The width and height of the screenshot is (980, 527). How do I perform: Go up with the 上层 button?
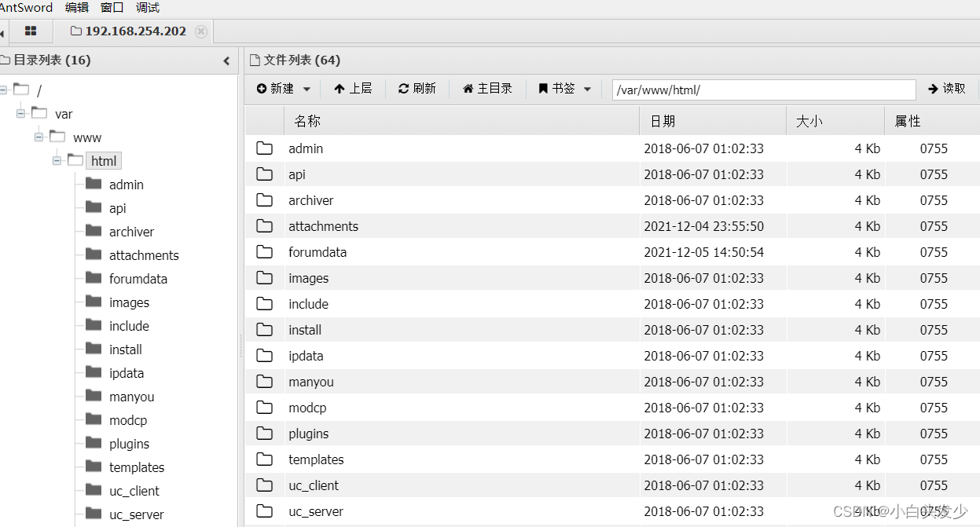pyautogui.click(x=353, y=89)
